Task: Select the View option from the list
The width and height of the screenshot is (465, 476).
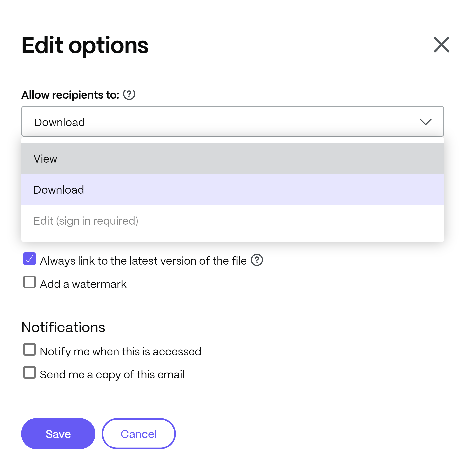Action: [x=232, y=159]
